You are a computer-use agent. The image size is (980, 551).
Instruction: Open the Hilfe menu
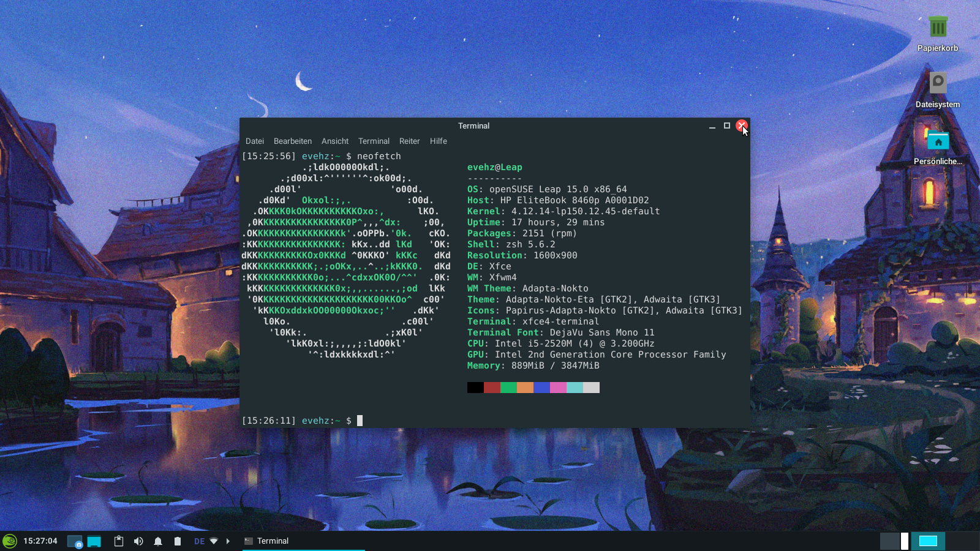(x=439, y=141)
